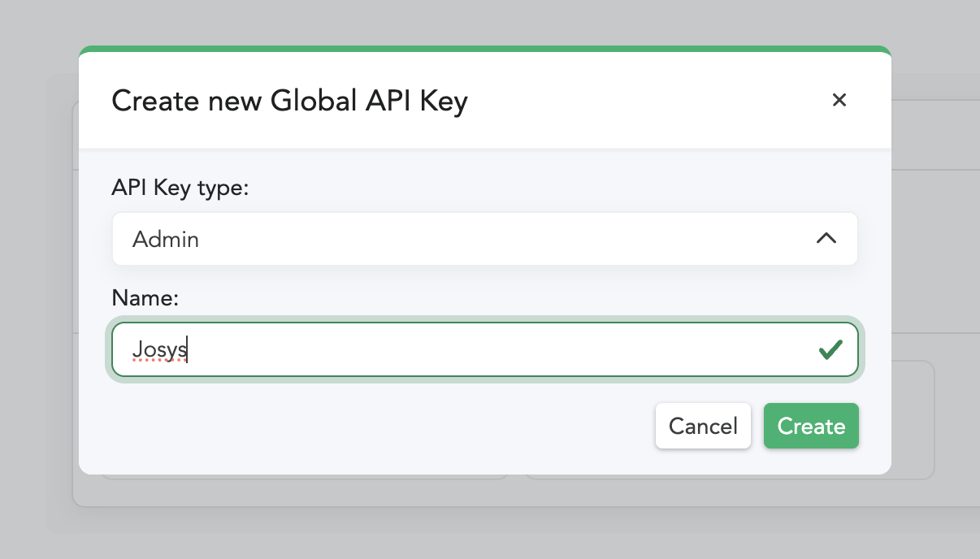Click the word Josys in Name field
Image resolution: width=980 pixels, height=559 pixels.
click(x=159, y=350)
